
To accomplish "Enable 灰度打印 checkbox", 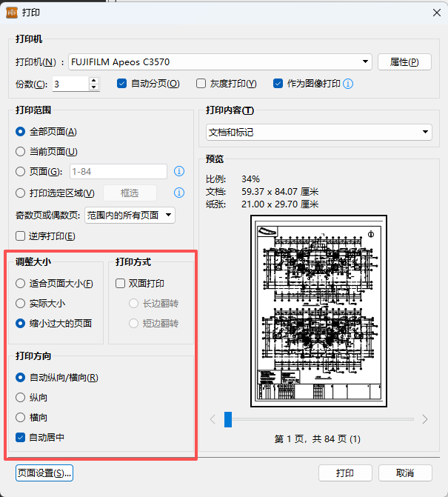I will point(201,84).
